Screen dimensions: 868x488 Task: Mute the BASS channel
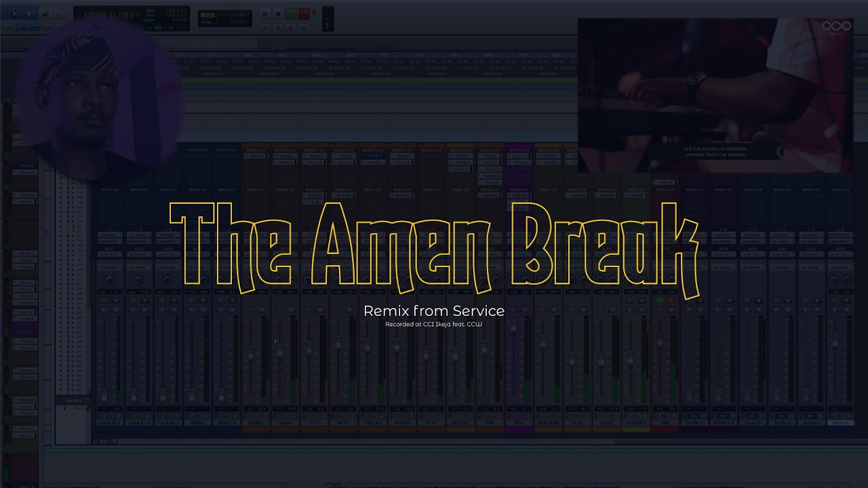[290, 310]
